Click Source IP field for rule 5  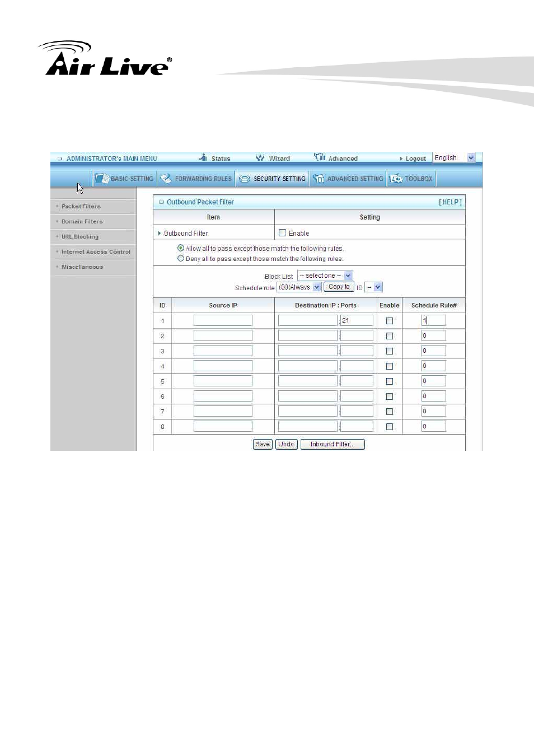pos(223,381)
